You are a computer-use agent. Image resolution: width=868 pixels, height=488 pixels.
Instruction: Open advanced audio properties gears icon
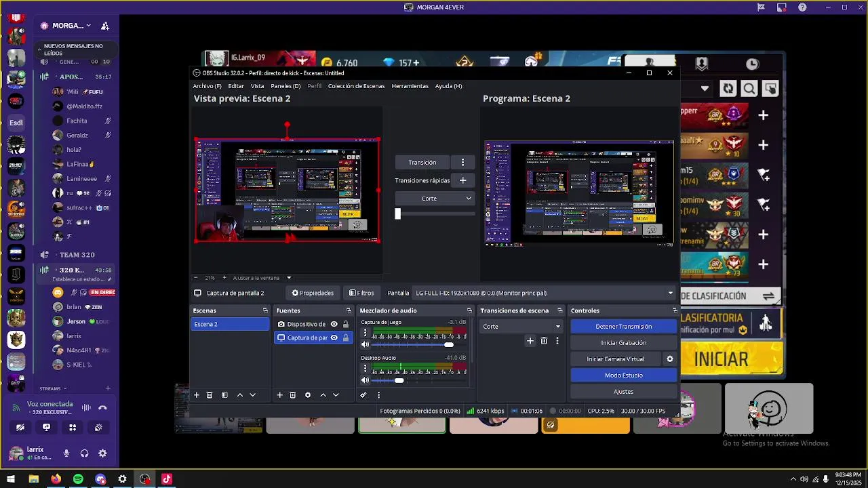[363, 395]
